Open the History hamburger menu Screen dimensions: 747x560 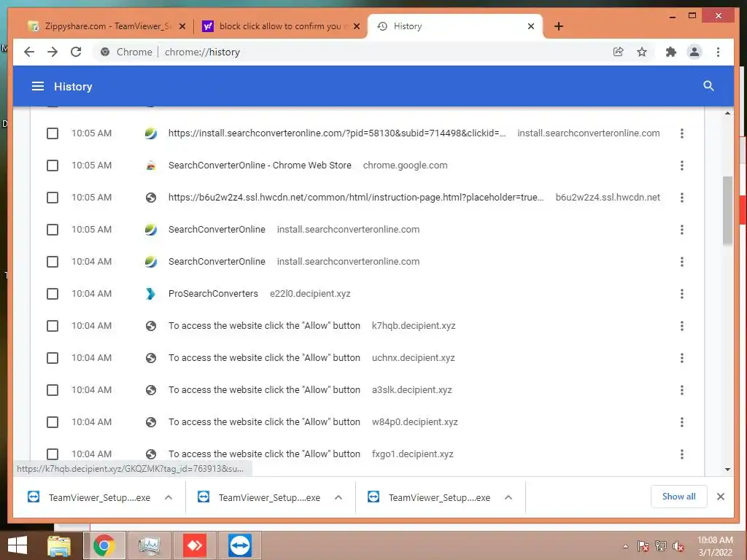pyautogui.click(x=38, y=86)
